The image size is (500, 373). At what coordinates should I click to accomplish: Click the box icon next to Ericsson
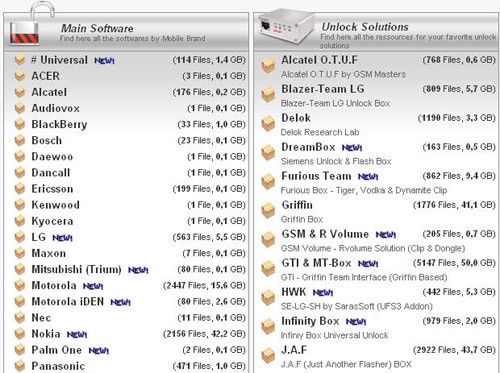pyautogui.click(x=20, y=189)
